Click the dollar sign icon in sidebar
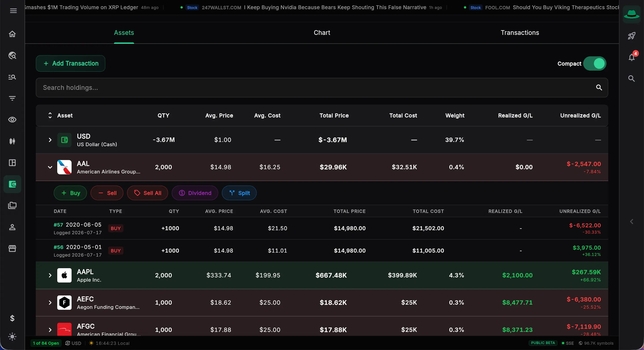The height and width of the screenshot is (350, 644). (12, 318)
